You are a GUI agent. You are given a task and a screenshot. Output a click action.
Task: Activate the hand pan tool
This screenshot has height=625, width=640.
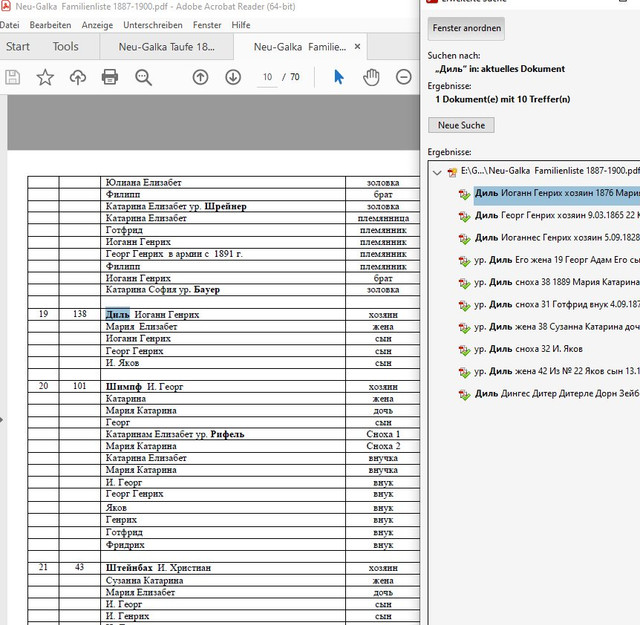[x=371, y=77]
